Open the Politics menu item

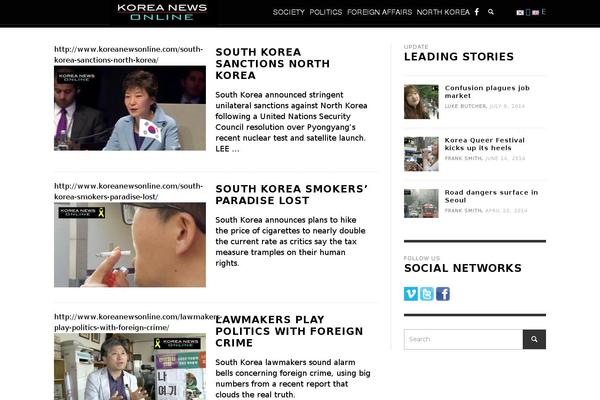tap(326, 12)
